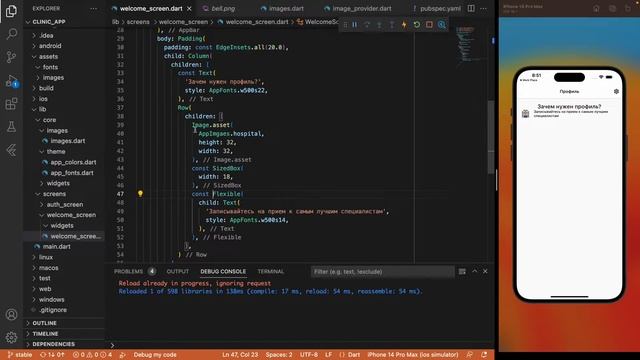640x360 pixels.
Task: Click iPhone 14 Pro Max device selector
Action: tap(413, 355)
